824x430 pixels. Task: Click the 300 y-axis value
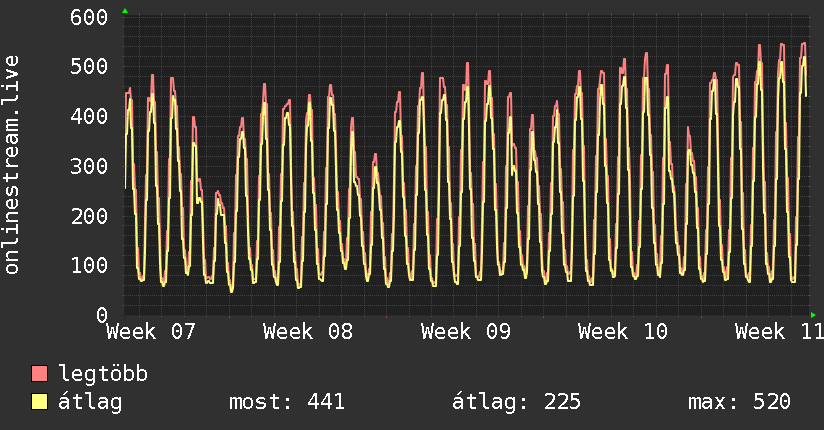[x=89, y=167]
